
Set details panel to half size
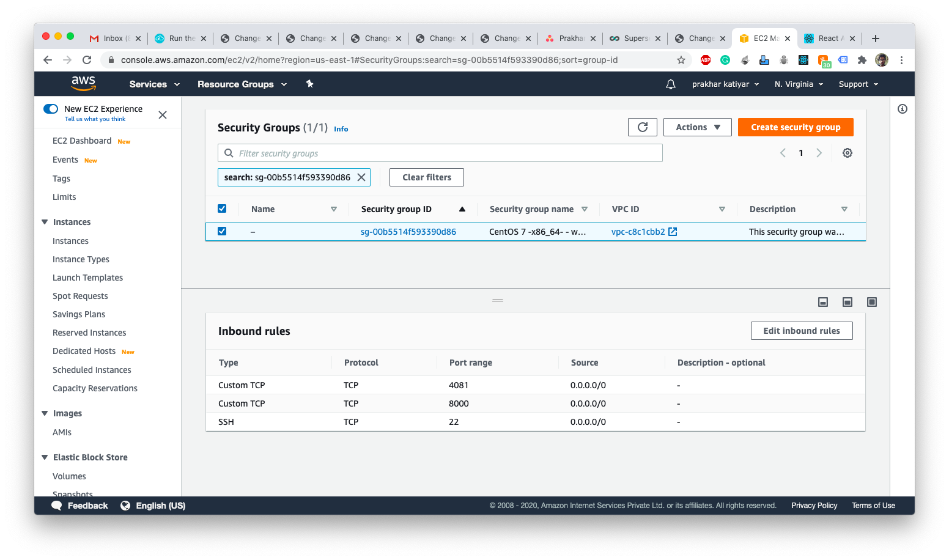[x=847, y=302]
